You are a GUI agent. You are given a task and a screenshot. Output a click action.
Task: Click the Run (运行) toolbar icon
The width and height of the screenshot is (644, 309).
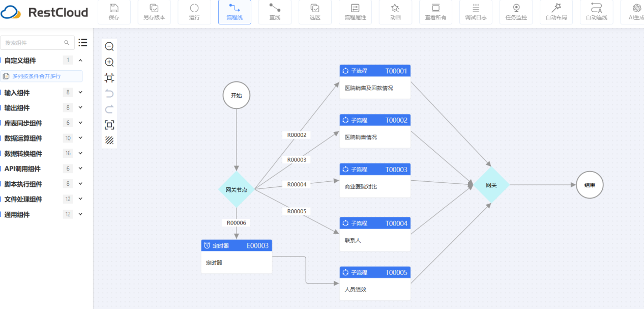point(194,12)
